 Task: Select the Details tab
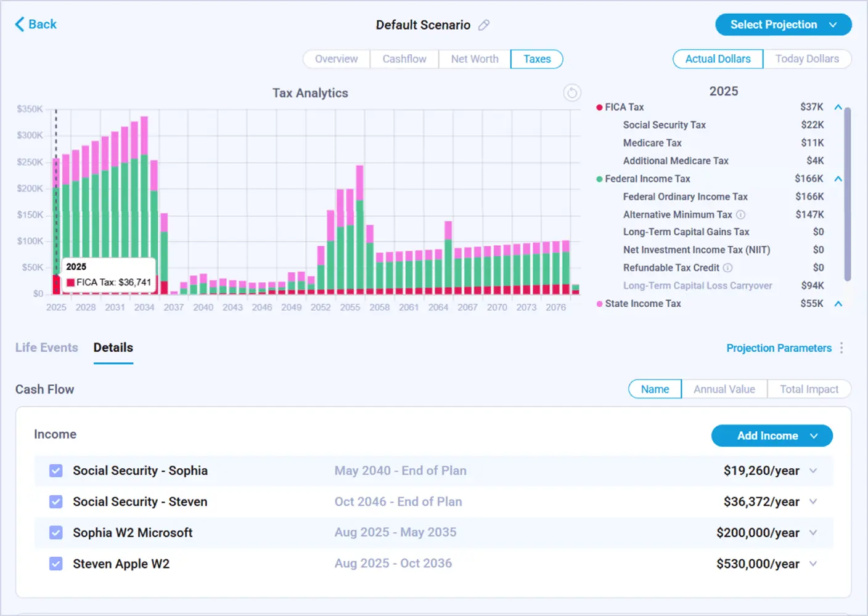(113, 347)
